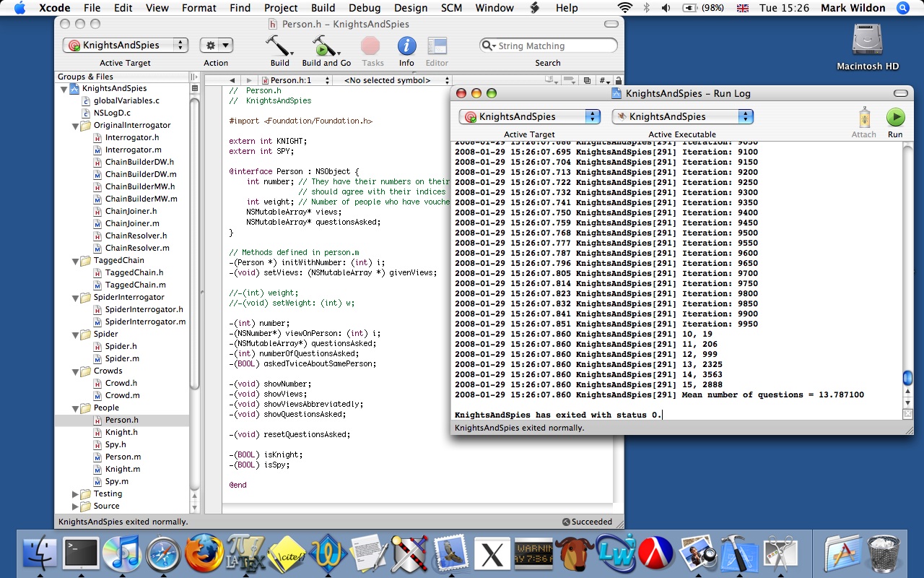Open the SCM menu

click(x=451, y=8)
